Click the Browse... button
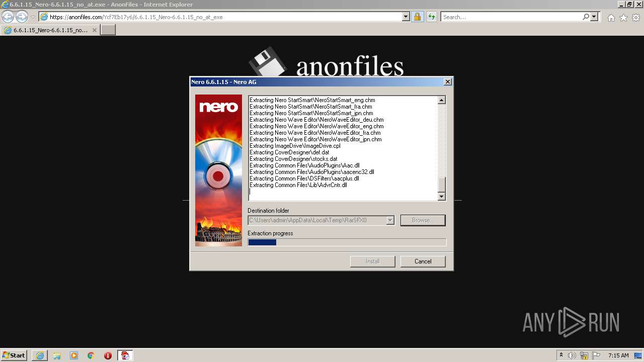Image resolution: width=644 pixels, height=362 pixels. click(423, 220)
